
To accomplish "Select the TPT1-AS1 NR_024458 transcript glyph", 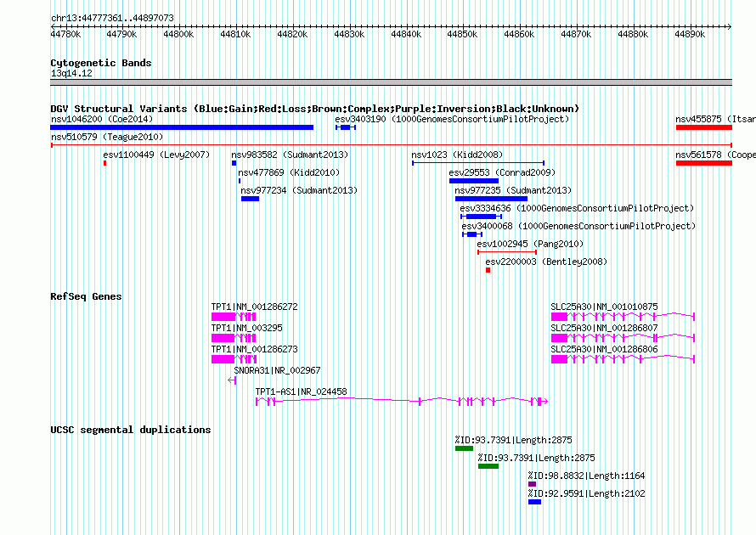I will point(402,401).
